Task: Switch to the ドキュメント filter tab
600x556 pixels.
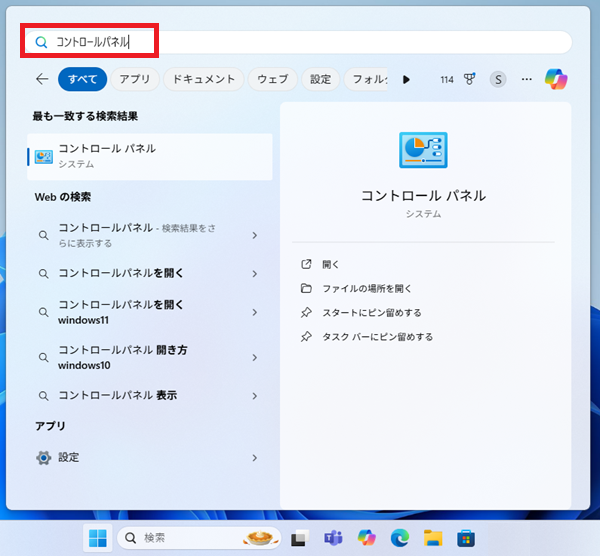Action: pos(204,79)
